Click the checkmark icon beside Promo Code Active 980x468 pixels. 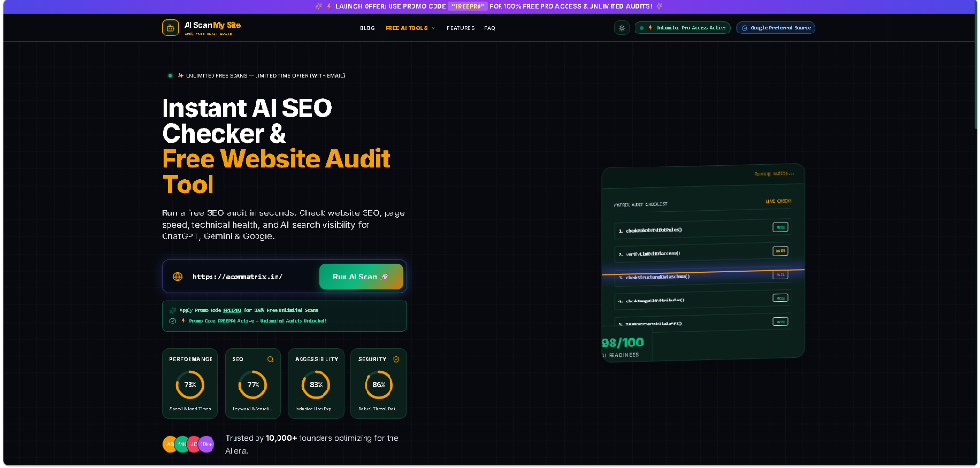tap(173, 321)
